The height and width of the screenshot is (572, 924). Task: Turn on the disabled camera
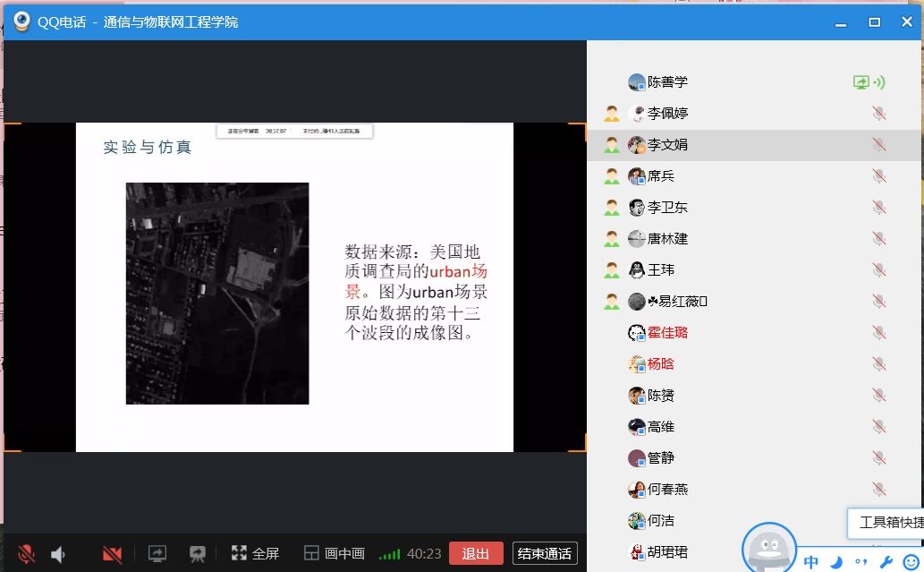(x=112, y=554)
